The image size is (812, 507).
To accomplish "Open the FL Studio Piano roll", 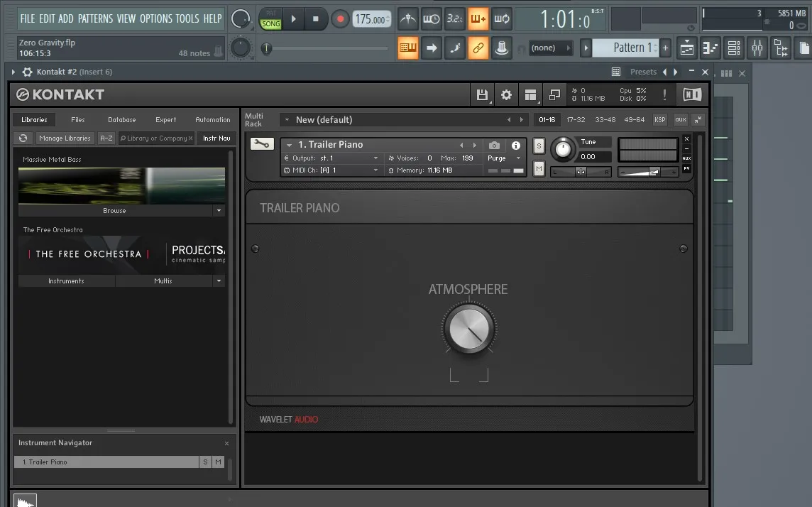I will coord(710,48).
